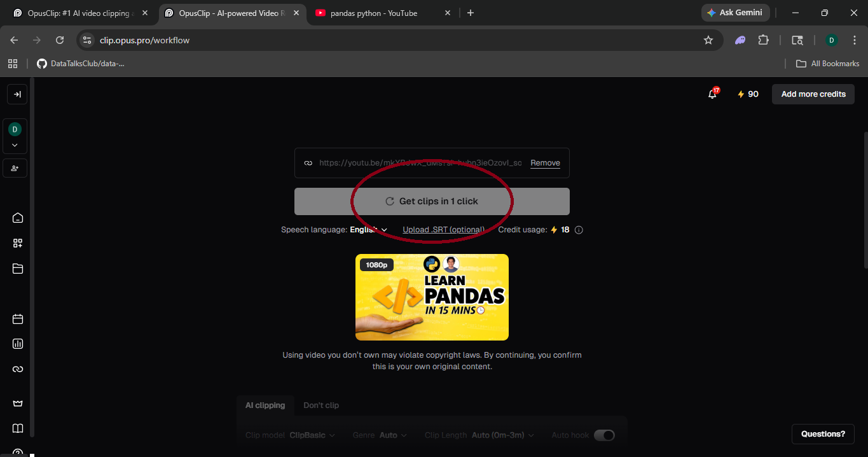Open the social link chain icon in the sidebar
This screenshot has width=868, height=457.
pos(18,369)
